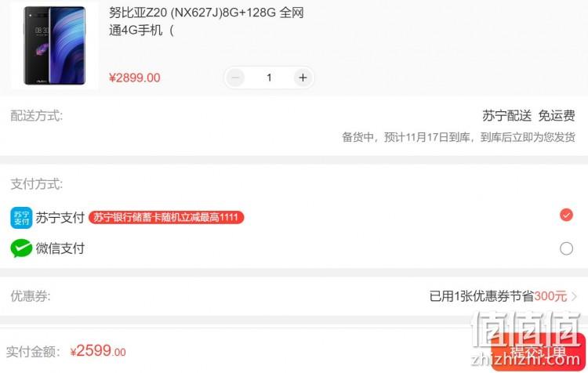Click the green WeChat Pay icon

coord(21,248)
